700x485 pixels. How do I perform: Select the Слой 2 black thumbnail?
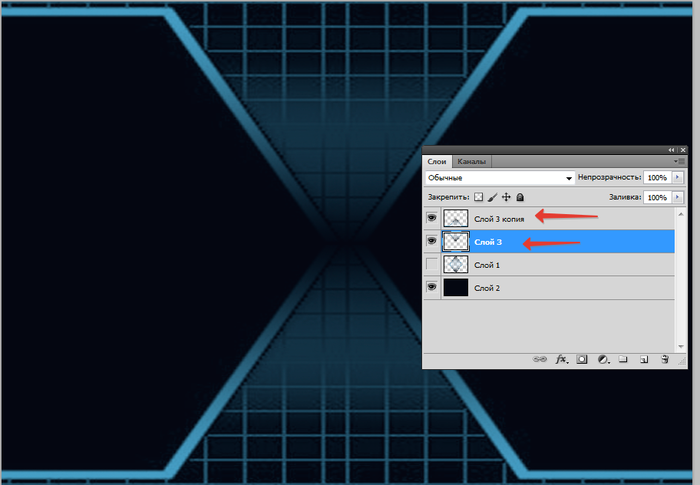pyautogui.click(x=455, y=288)
